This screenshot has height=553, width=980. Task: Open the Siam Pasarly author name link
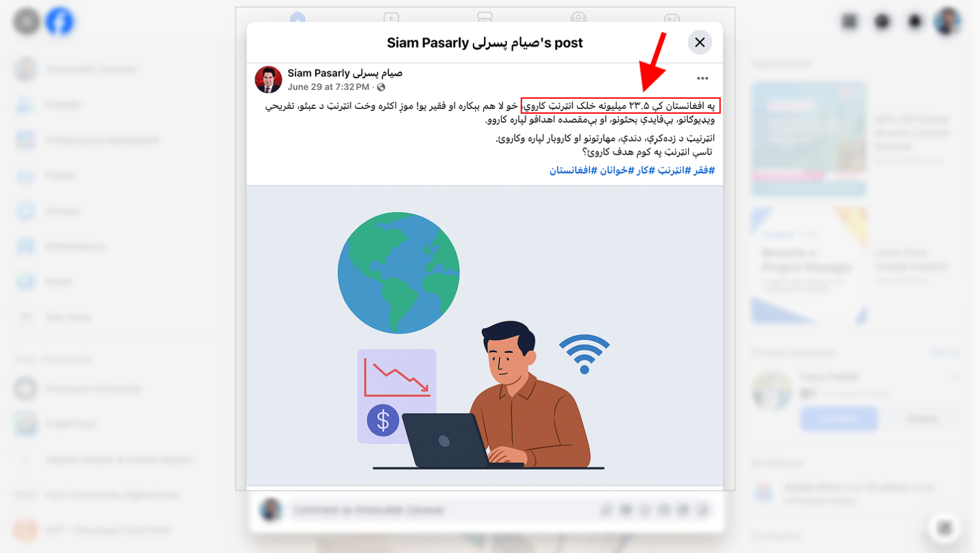point(345,73)
